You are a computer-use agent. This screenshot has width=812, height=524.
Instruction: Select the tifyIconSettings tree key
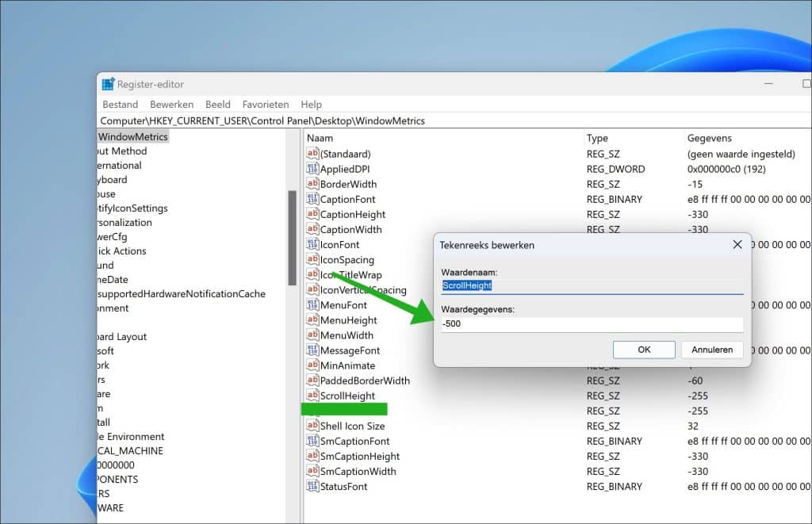click(x=132, y=208)
